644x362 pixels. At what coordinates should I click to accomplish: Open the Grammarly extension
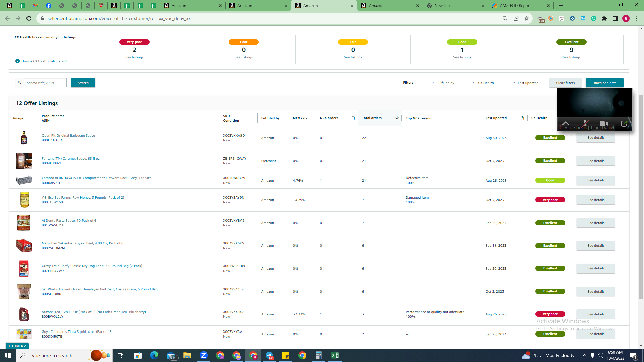coord(594,18)
